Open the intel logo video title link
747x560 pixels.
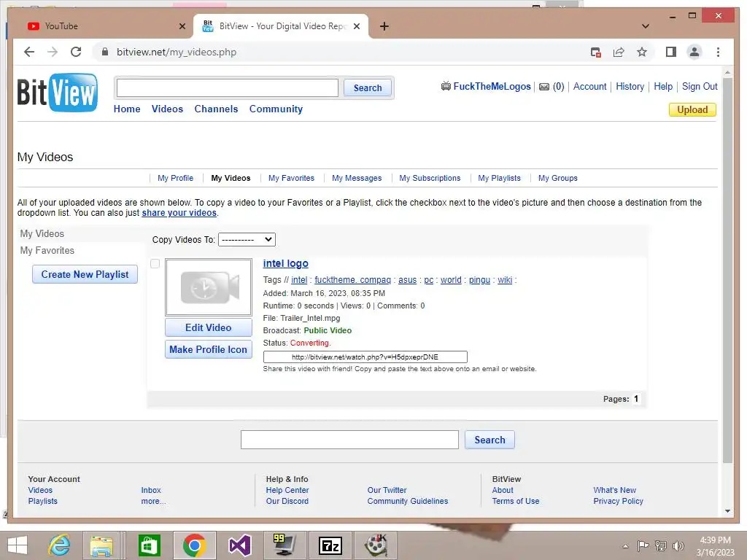pos(285,263)
